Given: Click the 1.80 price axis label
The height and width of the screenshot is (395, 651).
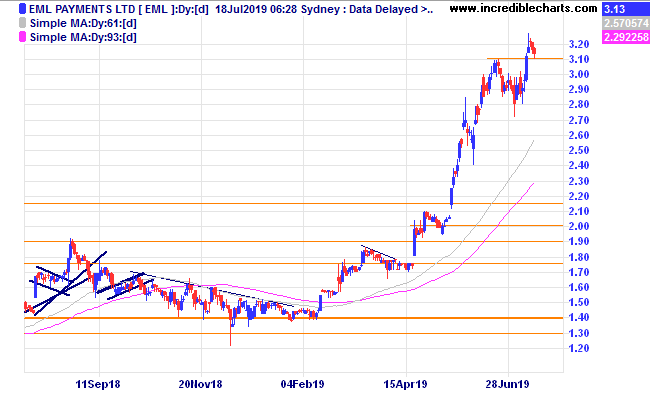Looking at the screenshot, I should click(x=579, y=257).
